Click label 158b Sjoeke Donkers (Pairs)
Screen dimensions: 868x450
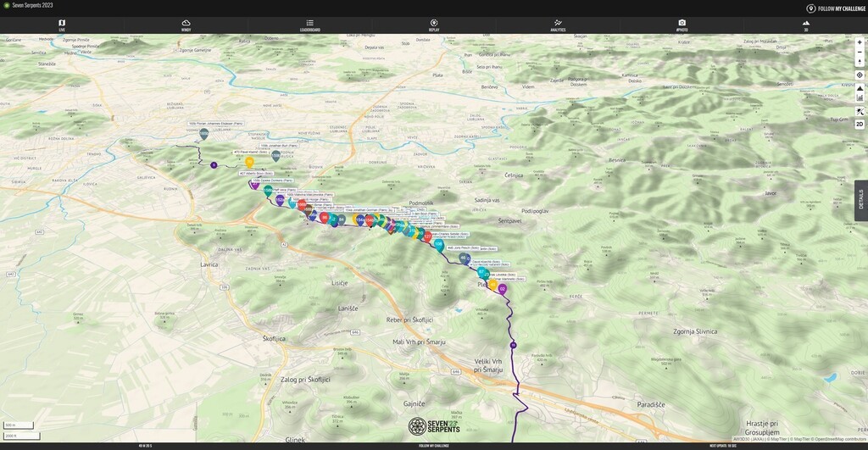tap(272, 181)
